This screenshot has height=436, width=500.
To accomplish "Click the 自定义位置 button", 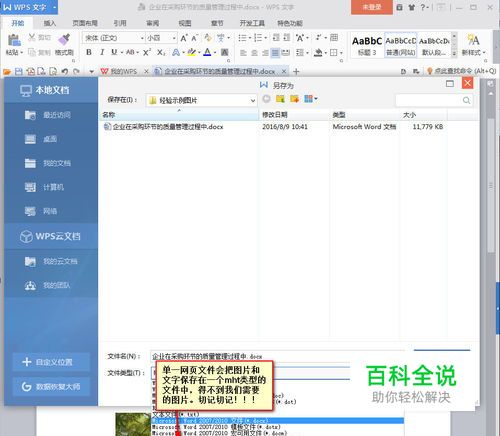I will pos(51,362).
